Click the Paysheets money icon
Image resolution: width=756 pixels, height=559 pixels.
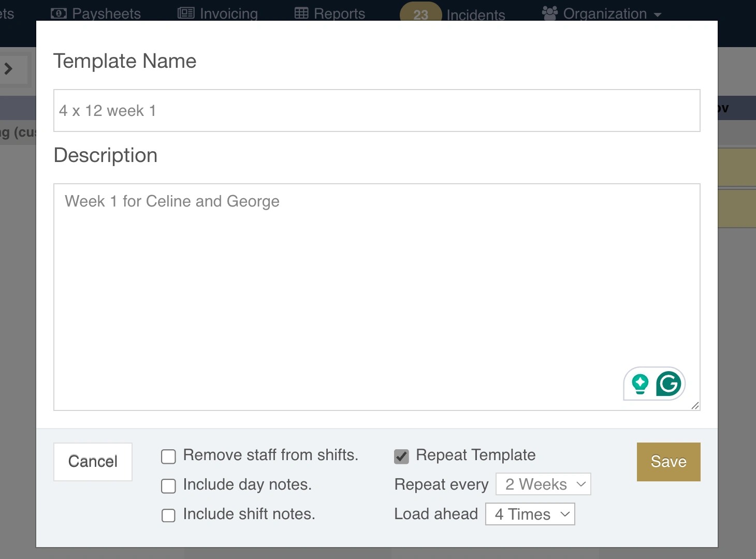[x=59, y=13]
